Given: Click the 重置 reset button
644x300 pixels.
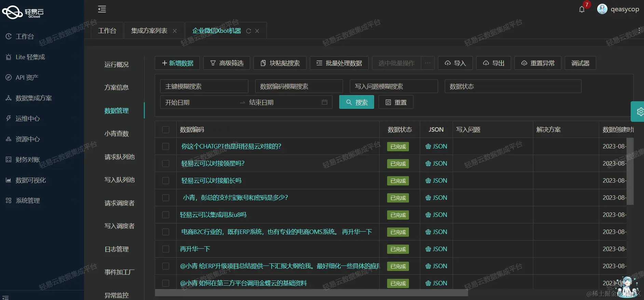Looking at the screenshot, I should tap(396, 102).
